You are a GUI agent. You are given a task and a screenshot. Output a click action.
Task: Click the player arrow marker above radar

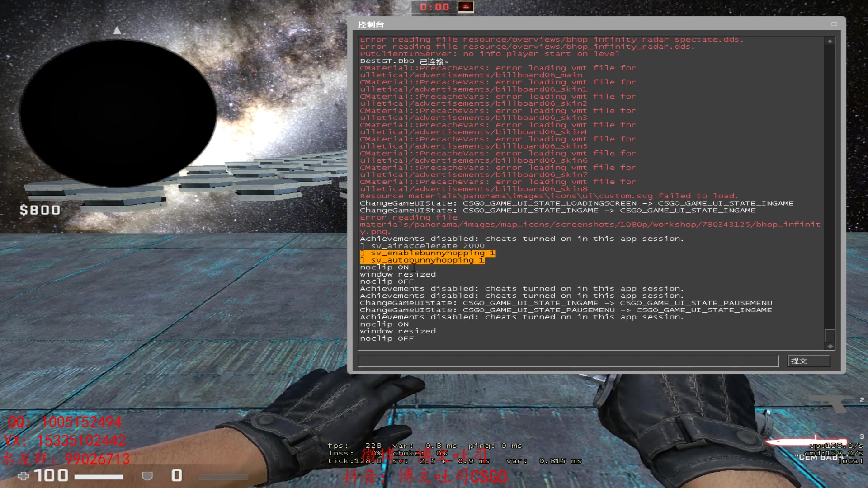point(117,30)
